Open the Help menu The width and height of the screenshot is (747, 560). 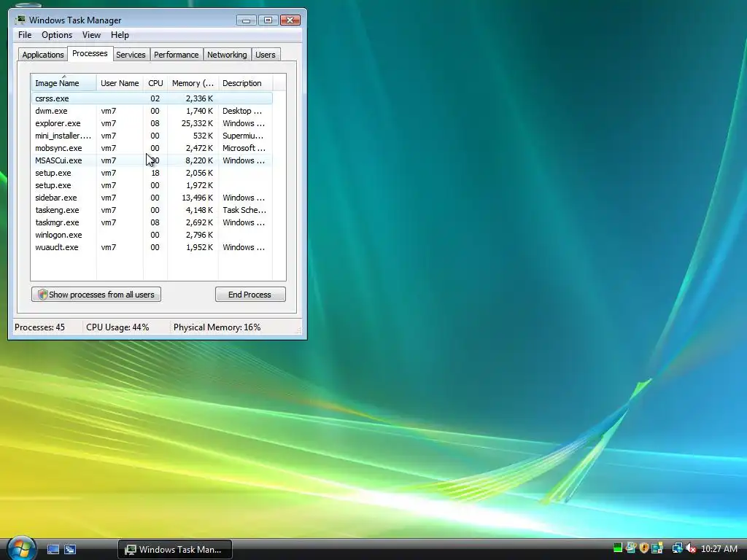click(120, 35)
